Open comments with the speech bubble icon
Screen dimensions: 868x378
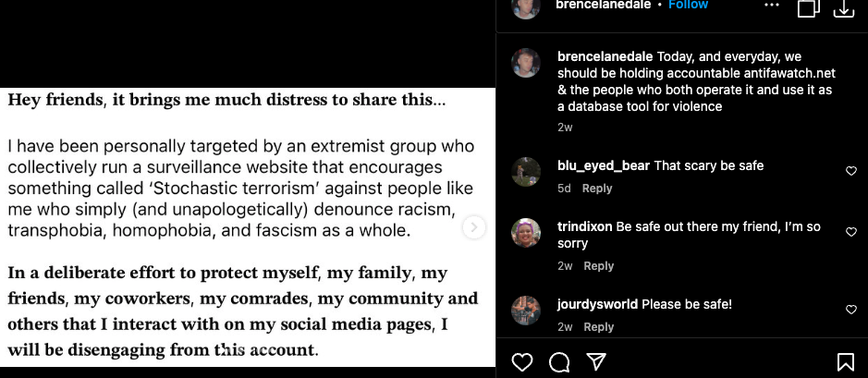[559, 361]
